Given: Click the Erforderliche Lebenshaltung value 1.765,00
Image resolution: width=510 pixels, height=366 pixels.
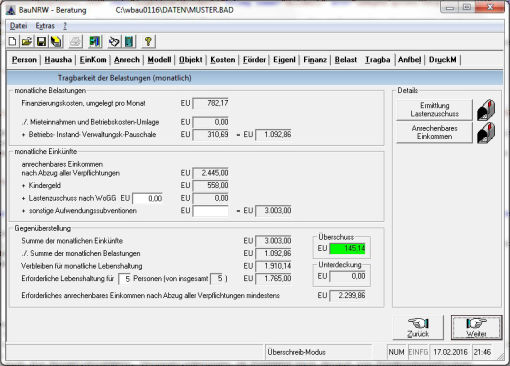Looking at the screenshot, I should [273, 278].
